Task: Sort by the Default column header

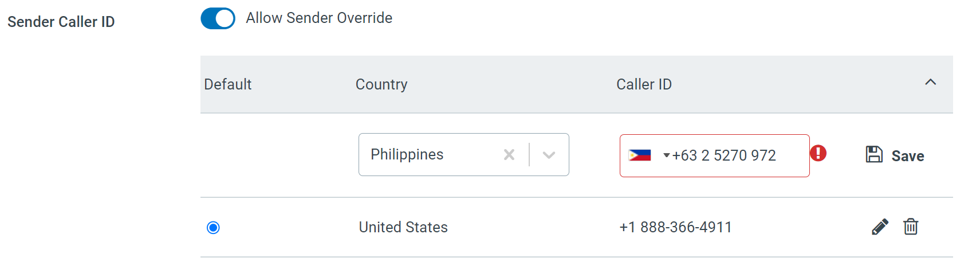Action: (x=228, y=84)
